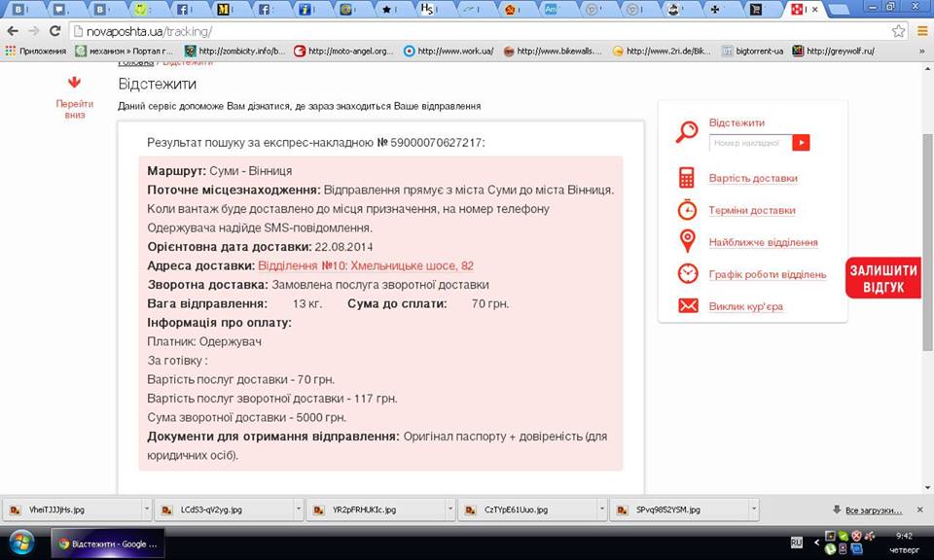Click the Номер накладної tracking number field
Image resolution: width=934 pixels, height=560 pixels.
[x=750, y=143]
